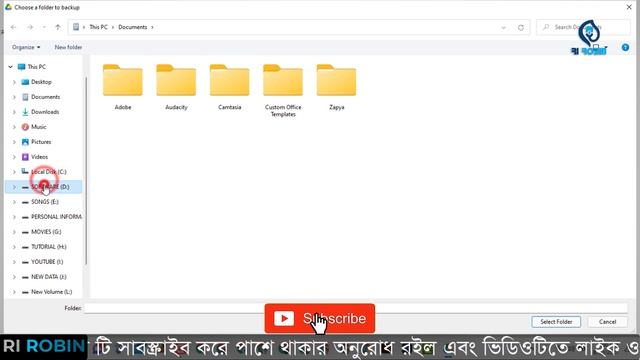Click the TUTORIAL (H:) drive icon
The width and height of the screenshot is (640, 360).
click(x=25, y=247)
